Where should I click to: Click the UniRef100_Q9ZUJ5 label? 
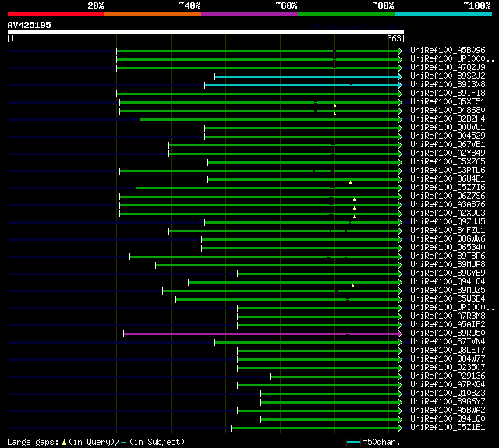448,222
